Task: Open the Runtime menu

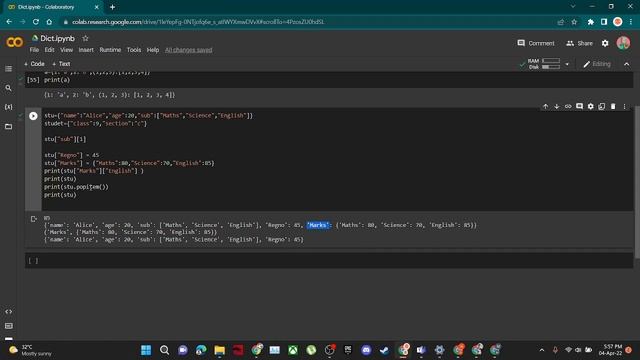Action: (110, 50)
